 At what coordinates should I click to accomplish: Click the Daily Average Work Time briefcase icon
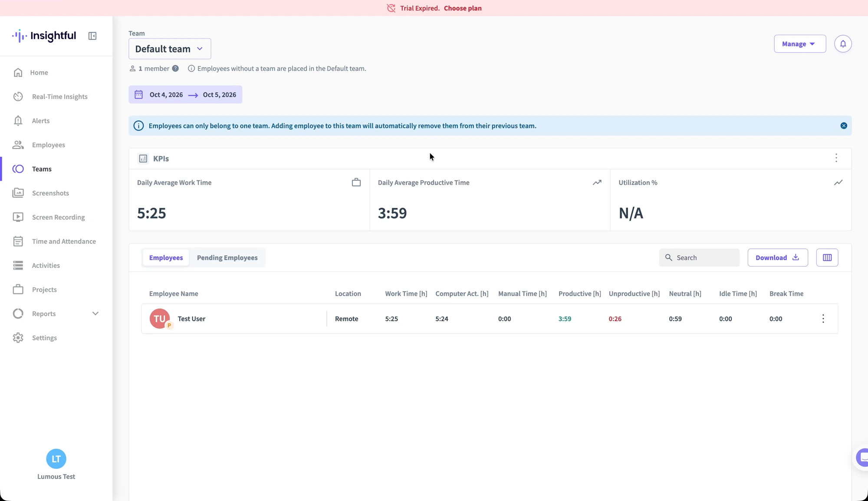(x=356, y=182)
